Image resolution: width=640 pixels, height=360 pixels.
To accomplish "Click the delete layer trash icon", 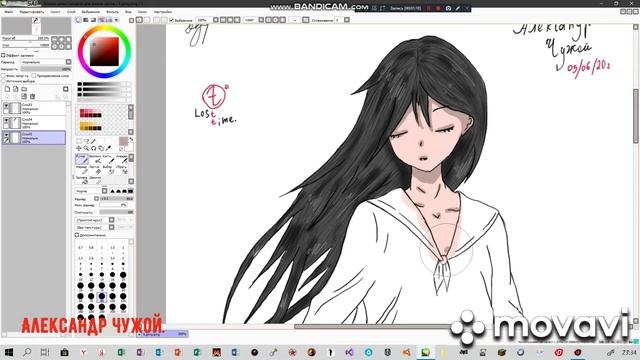I will [x=32, y=96].
